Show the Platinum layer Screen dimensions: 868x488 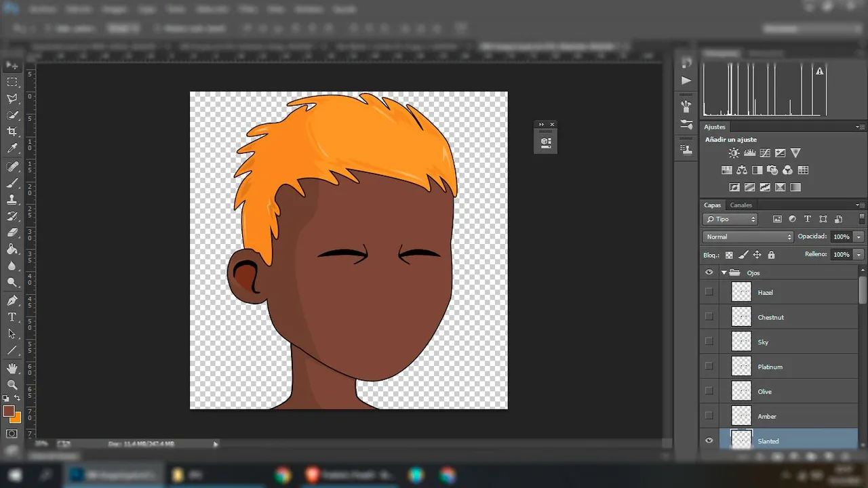[709, 366]
